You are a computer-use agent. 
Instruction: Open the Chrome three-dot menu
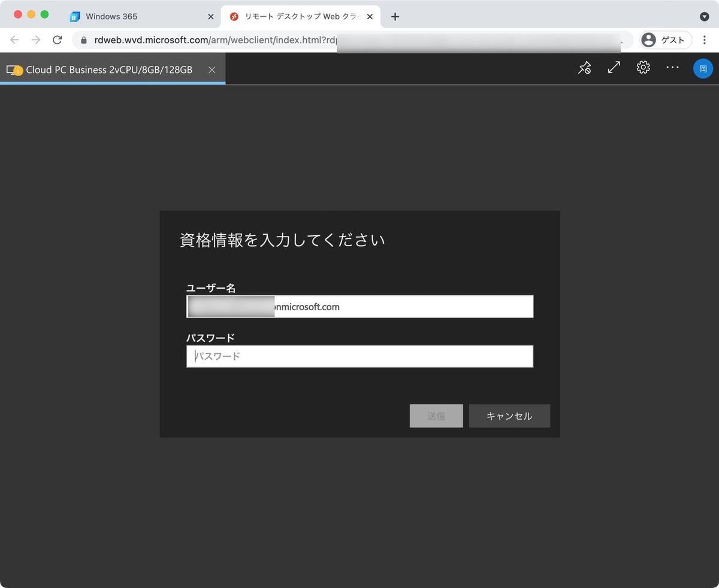(x=705, y=40)
